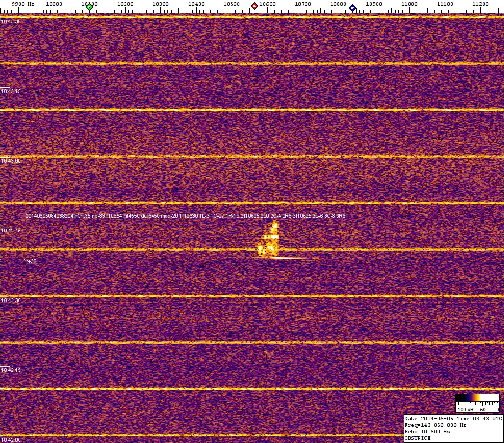
Task: Select the 10:43:30 time label
Action: click(11, 21)
